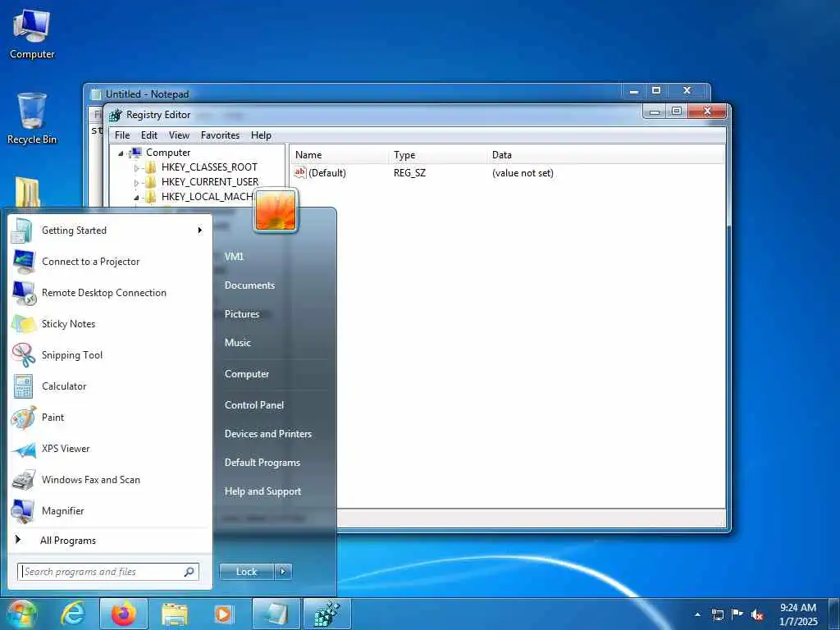
Task: Launch Sticky Notes
Action: [x=110, y=323]
